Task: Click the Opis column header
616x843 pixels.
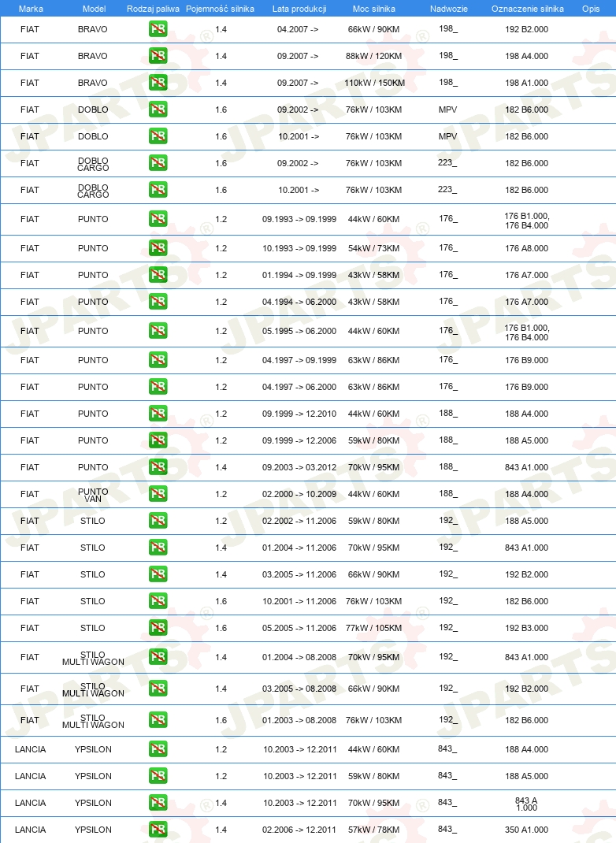Action: point(591,9)
